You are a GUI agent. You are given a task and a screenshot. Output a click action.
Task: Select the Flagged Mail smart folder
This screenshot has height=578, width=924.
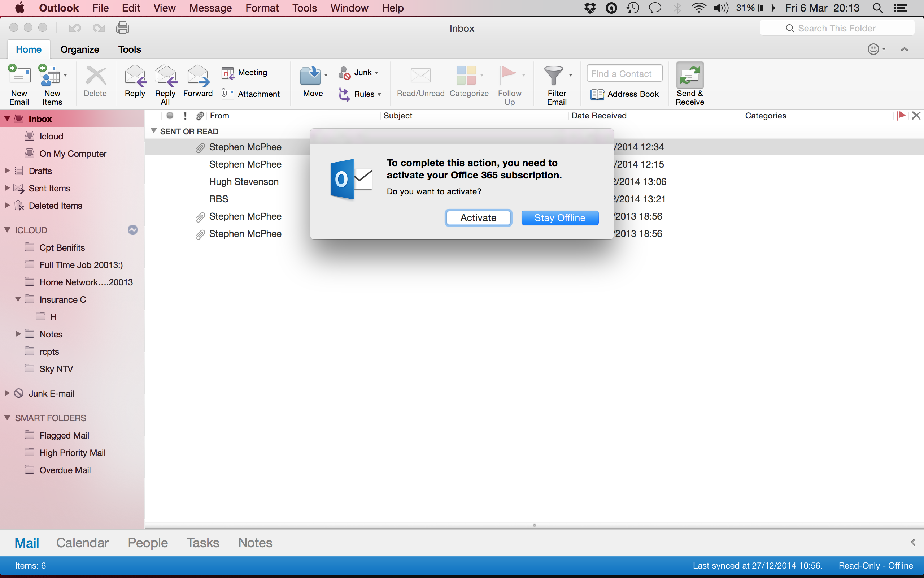pyautogui.click(x=64, y=435)
